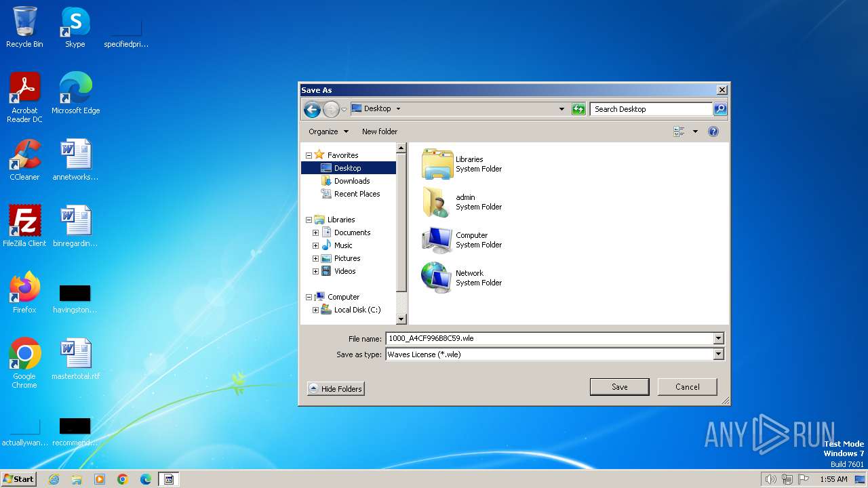Open the admin system folder icon

coord(437,202)
